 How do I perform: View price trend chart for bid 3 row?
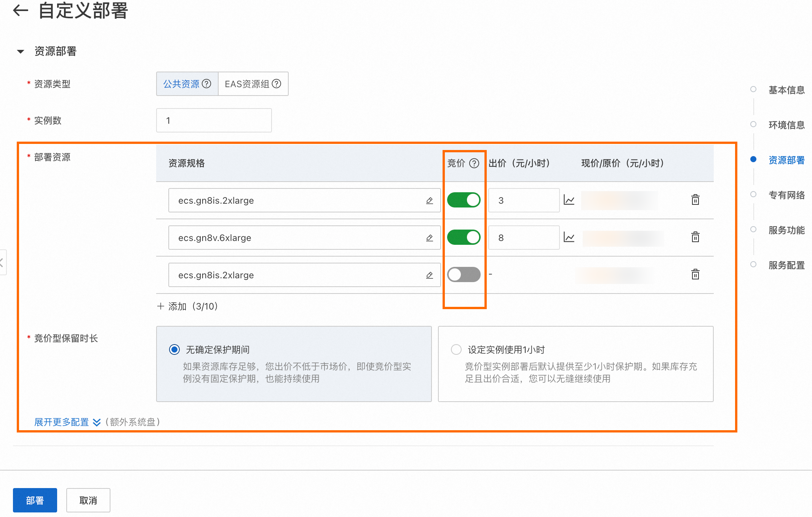point(569,200)
